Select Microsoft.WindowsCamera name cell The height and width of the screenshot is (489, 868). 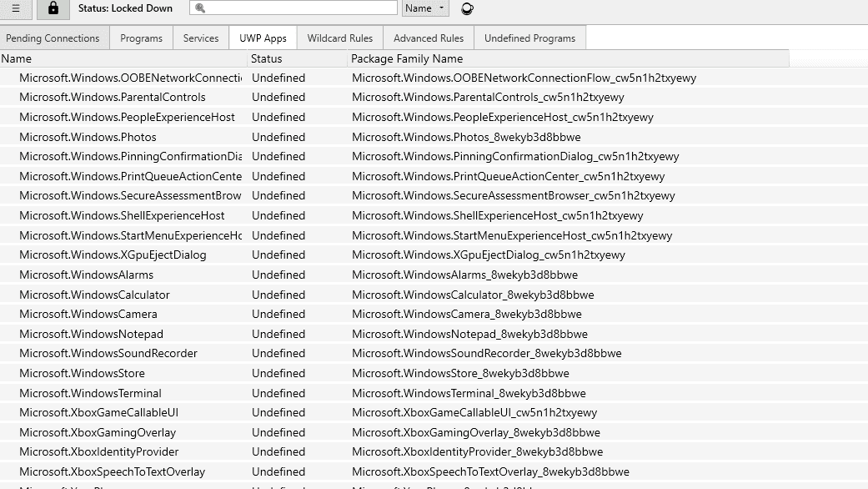pyautogui.click(x=88, y=314)
